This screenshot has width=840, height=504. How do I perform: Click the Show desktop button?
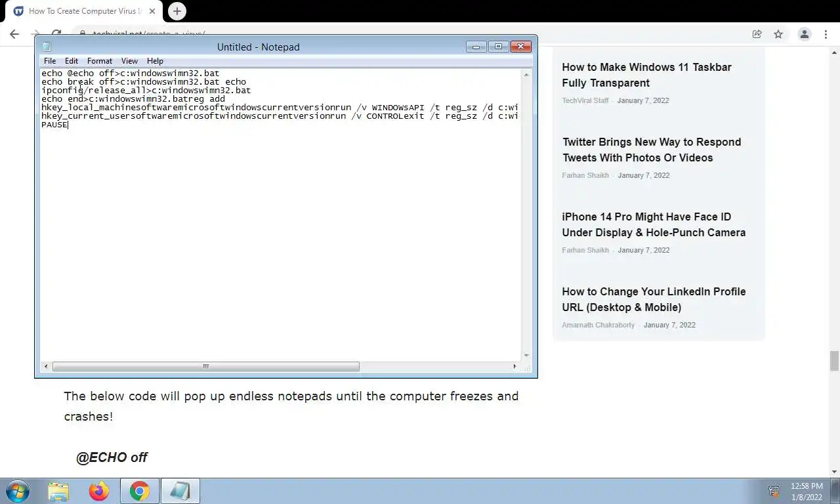pos(835,491)
